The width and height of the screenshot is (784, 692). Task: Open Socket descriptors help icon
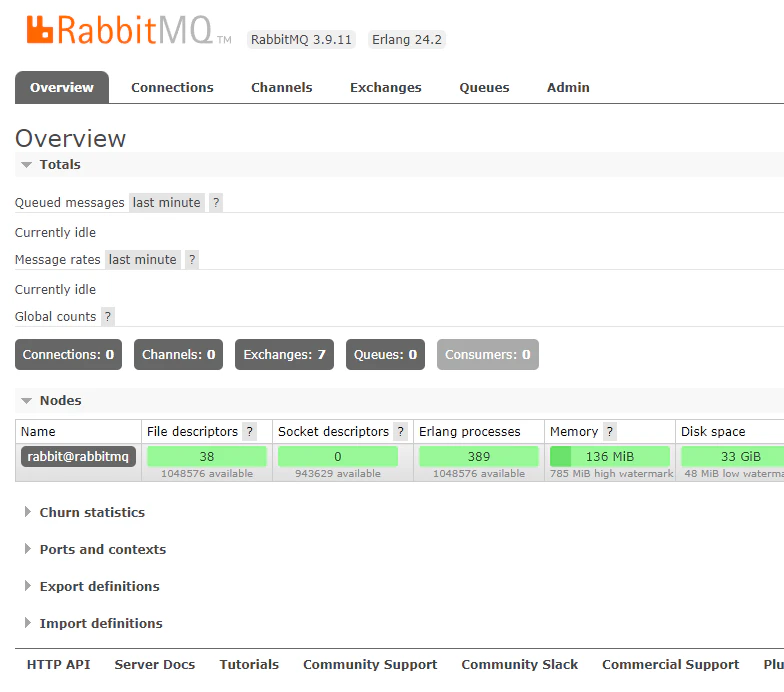pyautogui.click(x=400, y=432)
